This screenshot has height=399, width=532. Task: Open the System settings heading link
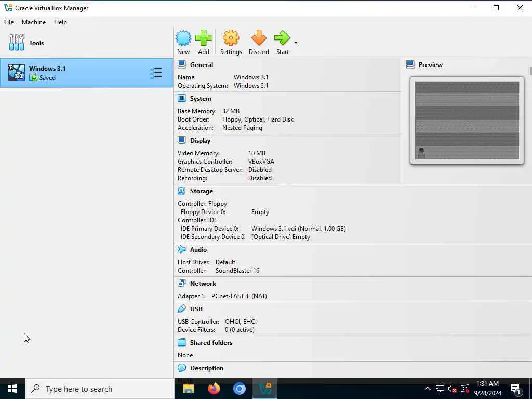click(201, 99)
